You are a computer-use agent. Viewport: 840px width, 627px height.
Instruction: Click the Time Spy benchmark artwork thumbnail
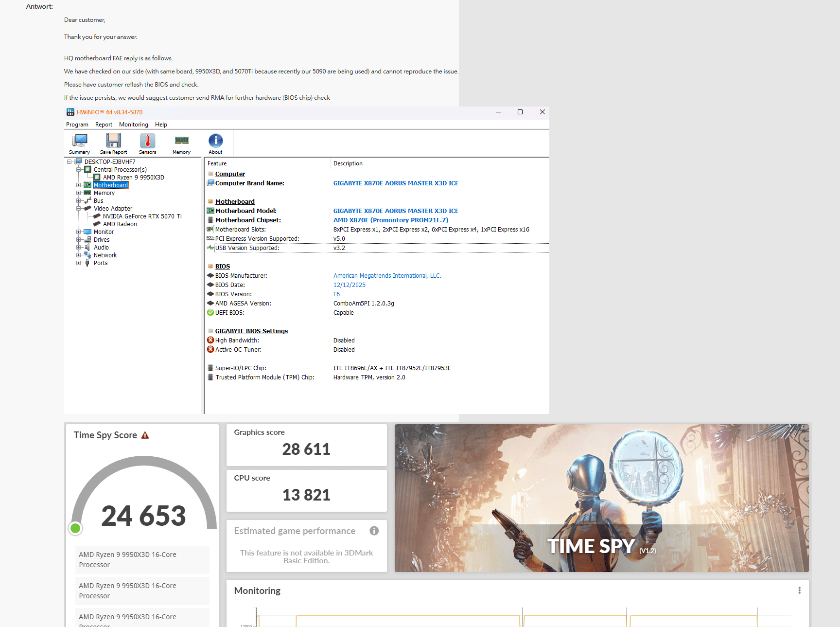[602, 498]
